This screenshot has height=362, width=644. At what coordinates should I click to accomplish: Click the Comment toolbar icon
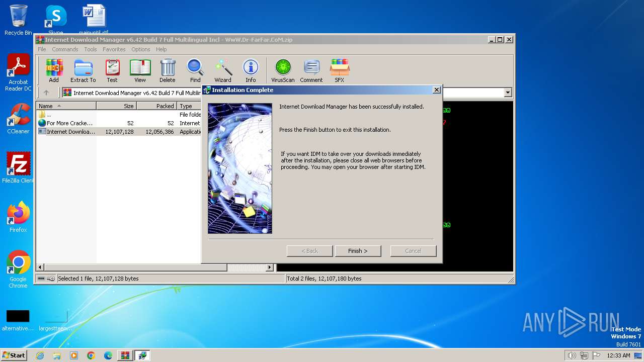coord(311,71)
